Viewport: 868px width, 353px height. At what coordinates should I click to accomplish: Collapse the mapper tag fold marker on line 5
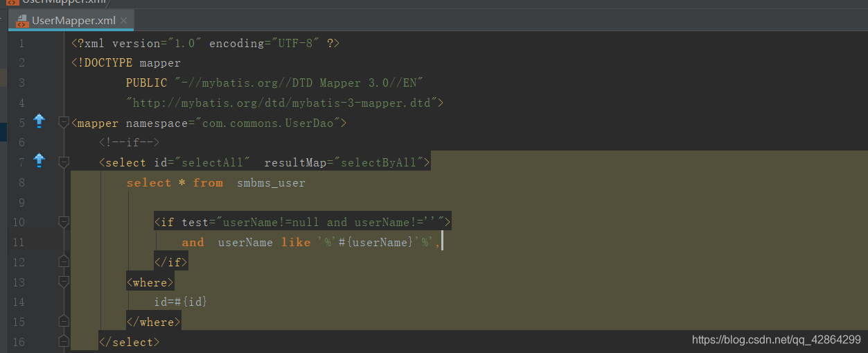coord(64,123)
